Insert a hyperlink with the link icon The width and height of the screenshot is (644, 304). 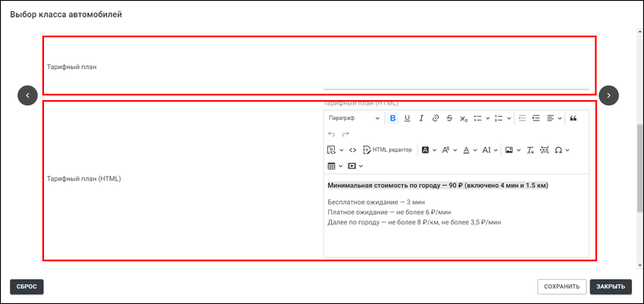pyautogui.click(x=436, y=118)
